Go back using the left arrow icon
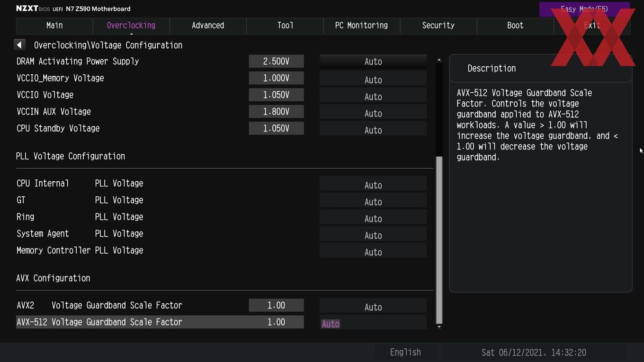644x362 pixels. pos(19,45)
